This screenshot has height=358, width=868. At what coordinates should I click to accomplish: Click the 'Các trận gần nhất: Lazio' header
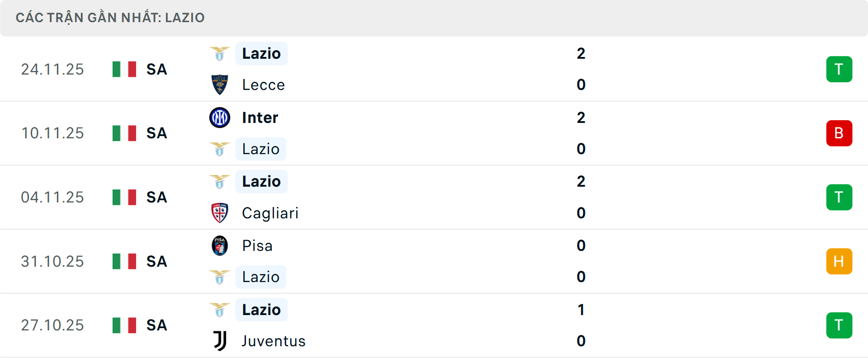coord(110,18)
